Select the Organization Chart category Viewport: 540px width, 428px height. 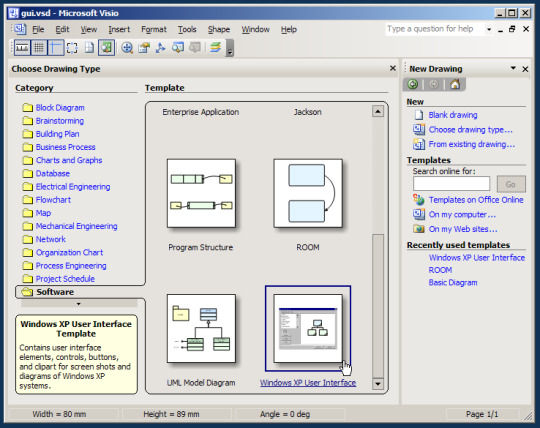(x=63, y=252)
